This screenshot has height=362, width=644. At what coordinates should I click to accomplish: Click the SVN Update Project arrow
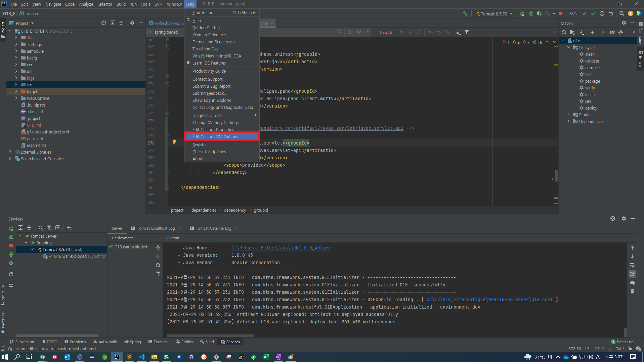[x=585, y=13]
